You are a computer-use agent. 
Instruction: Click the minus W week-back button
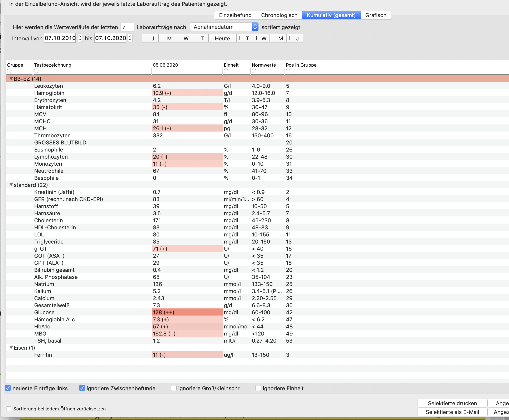183,38
